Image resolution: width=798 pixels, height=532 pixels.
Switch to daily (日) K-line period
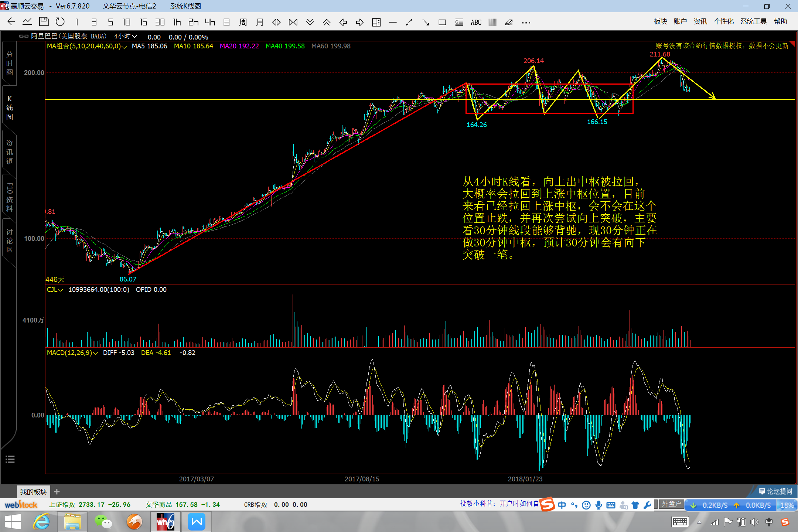click(x=226, y=22)
